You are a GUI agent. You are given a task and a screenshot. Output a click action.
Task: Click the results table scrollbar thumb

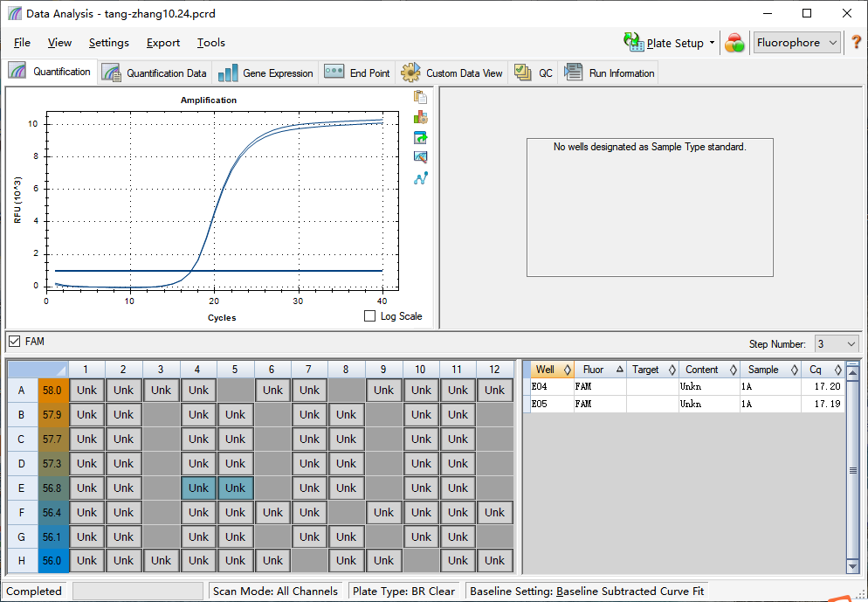[852, 471]
